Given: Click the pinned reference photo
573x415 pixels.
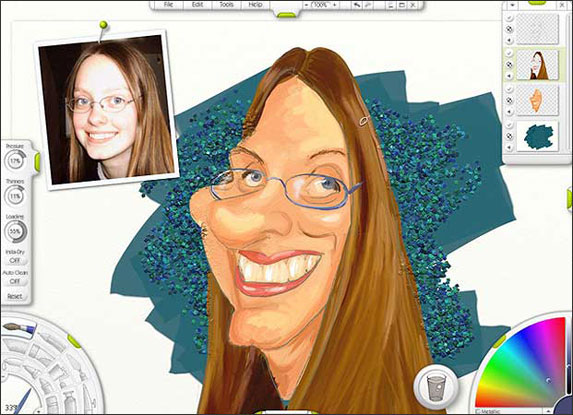Looking at the screenshot, I should pyautogui.click(x=106, y=110).
